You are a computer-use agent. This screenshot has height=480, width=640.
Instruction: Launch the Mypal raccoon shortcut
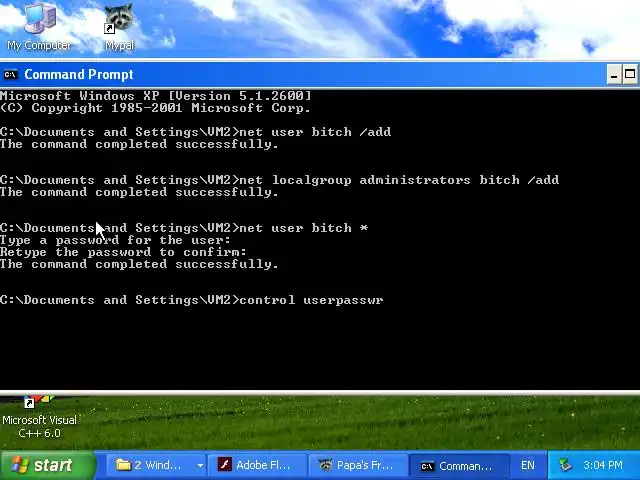[x=119, y=26]
